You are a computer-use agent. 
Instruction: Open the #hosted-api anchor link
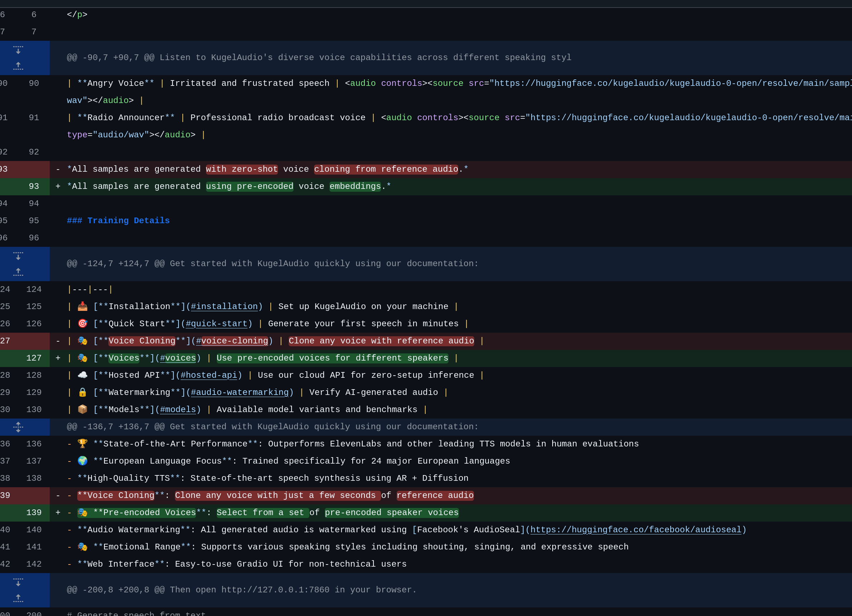click(x=209, y=376)
